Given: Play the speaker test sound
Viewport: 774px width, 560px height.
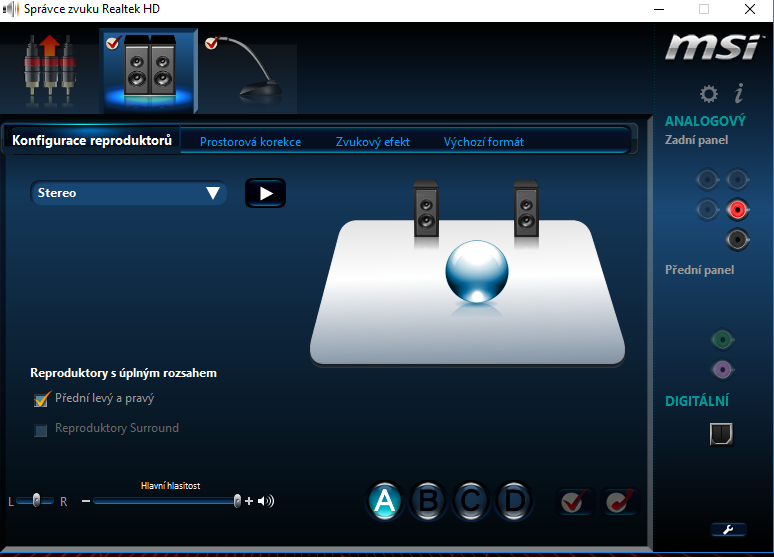Looking at the screenshot, I should point(266,193).
